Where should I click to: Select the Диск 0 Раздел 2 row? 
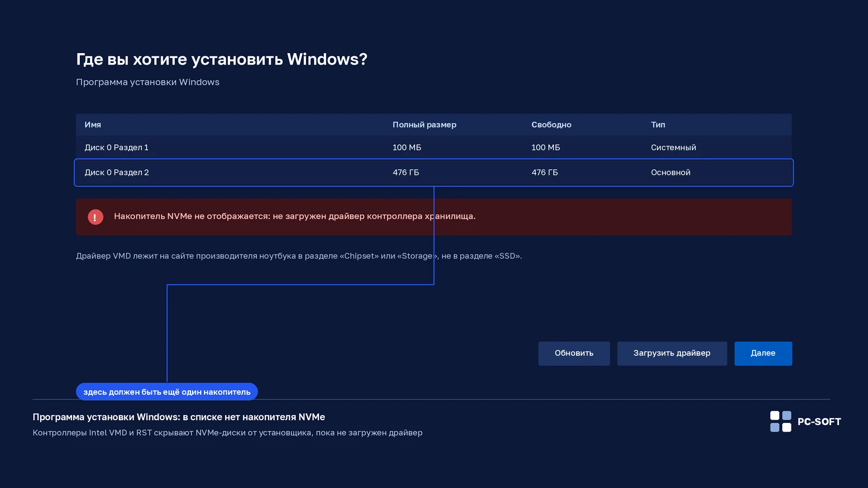point(434,172)
